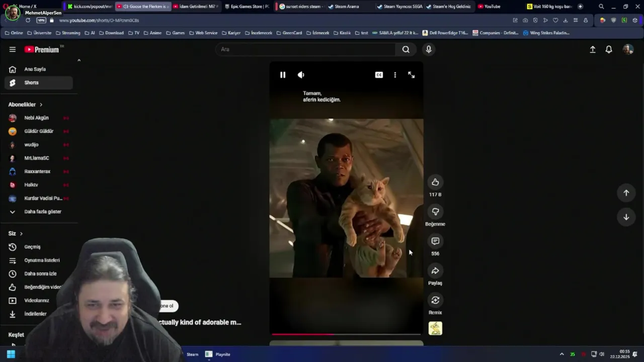644x362 pixels.
Task: Switch to the İdam Getirilmeli Mi? tab
Action: coord(195,7)
